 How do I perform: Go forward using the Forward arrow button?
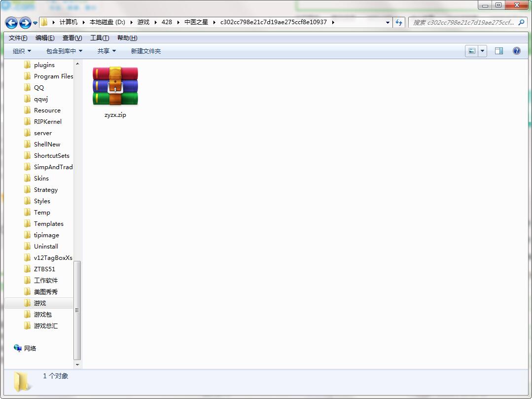point(25,23)
